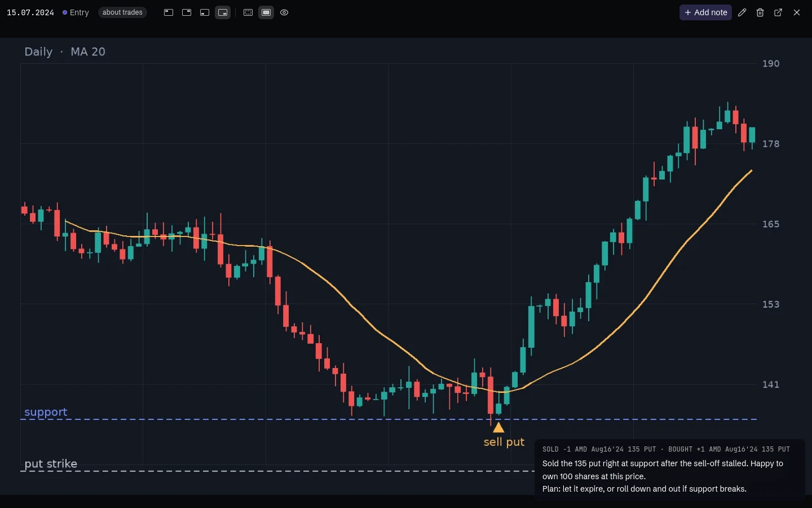This screenshot has height=508, width=812.
Task: Open the entry in an external window
Action: tap(778, 12)
